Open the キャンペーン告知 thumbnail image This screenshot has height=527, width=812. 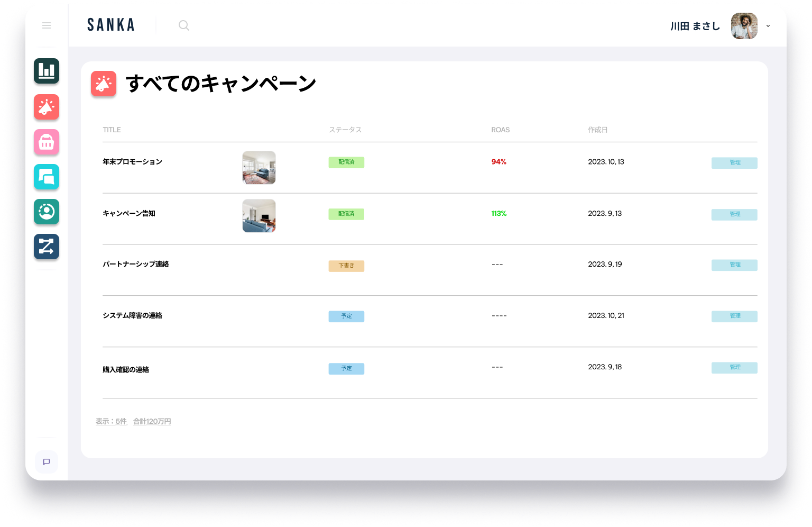coord(259,216)
